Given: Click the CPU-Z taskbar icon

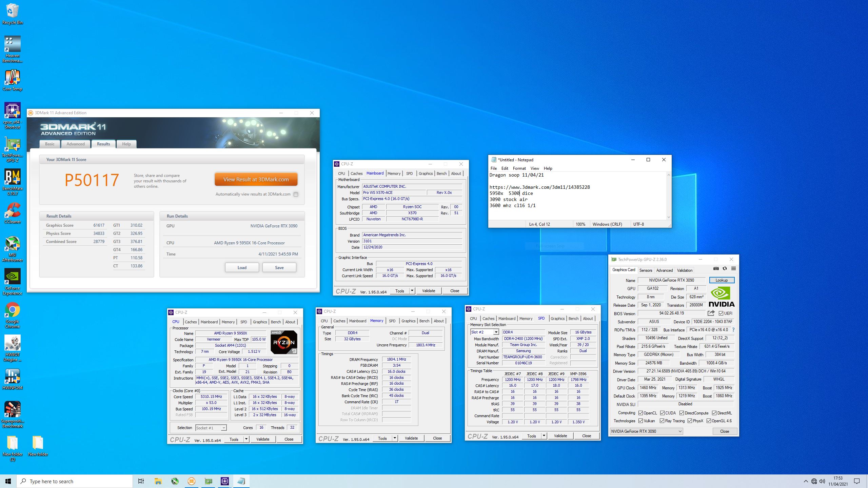Looking at the screenshot, I should tap(224, 481).
